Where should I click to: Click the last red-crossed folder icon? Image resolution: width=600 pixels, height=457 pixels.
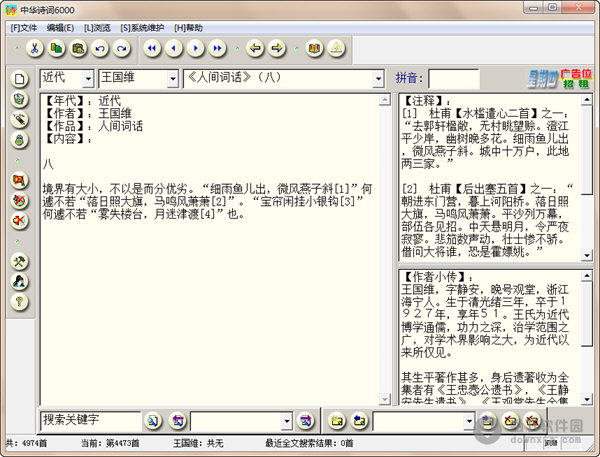[x=533, y=421]
